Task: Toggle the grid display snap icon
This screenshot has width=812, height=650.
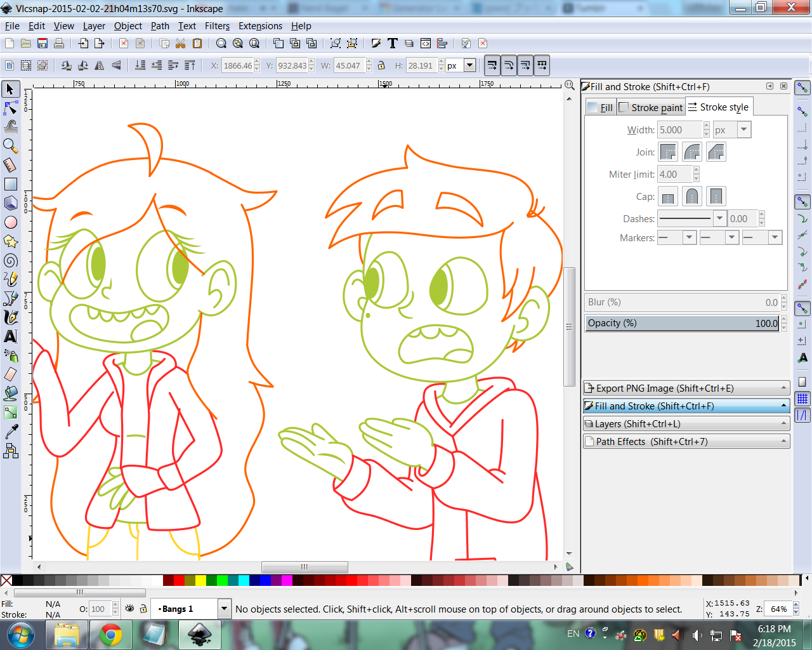Action: pos(802,399)
